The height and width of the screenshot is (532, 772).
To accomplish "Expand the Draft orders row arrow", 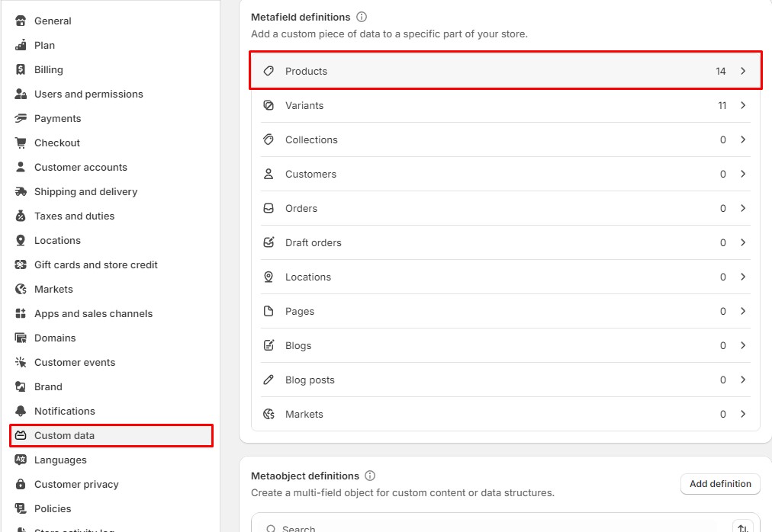I will tap(743, 242).
